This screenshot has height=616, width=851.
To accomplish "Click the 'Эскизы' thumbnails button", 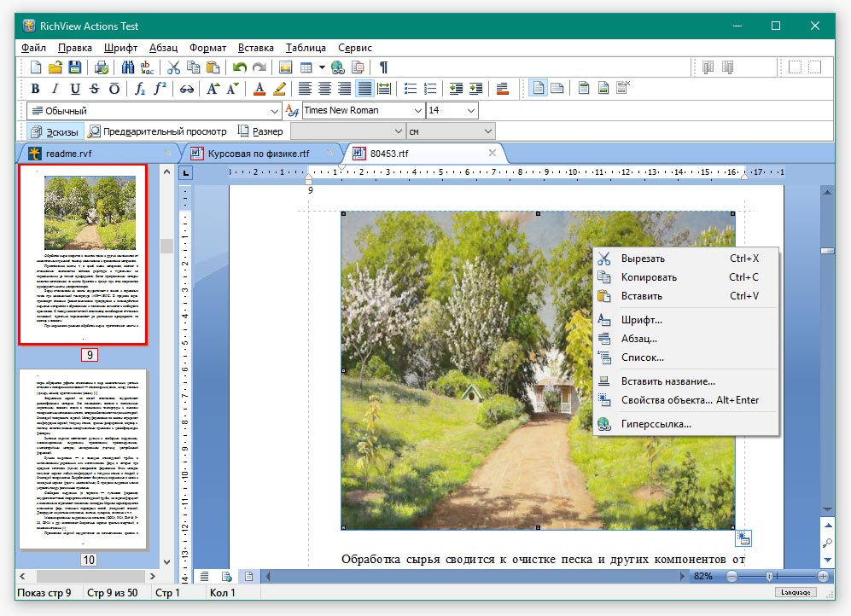I will tap(55, 131).
